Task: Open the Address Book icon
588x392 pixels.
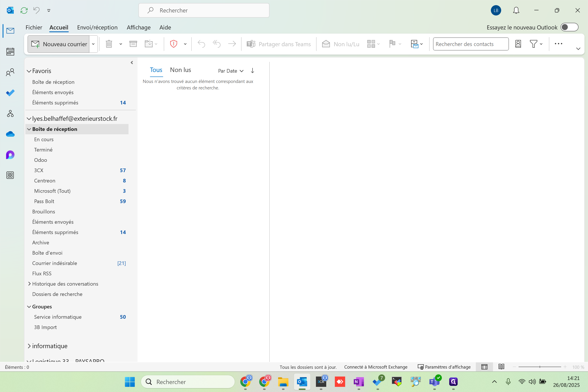Action: pyautogui.click(x=518, y=44)
